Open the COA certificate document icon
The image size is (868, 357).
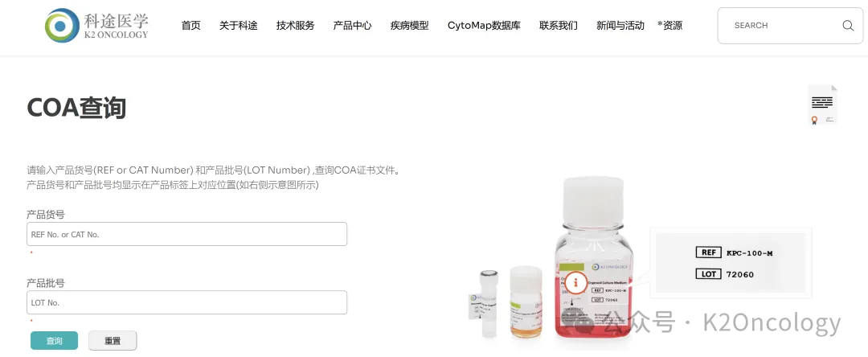823,105
